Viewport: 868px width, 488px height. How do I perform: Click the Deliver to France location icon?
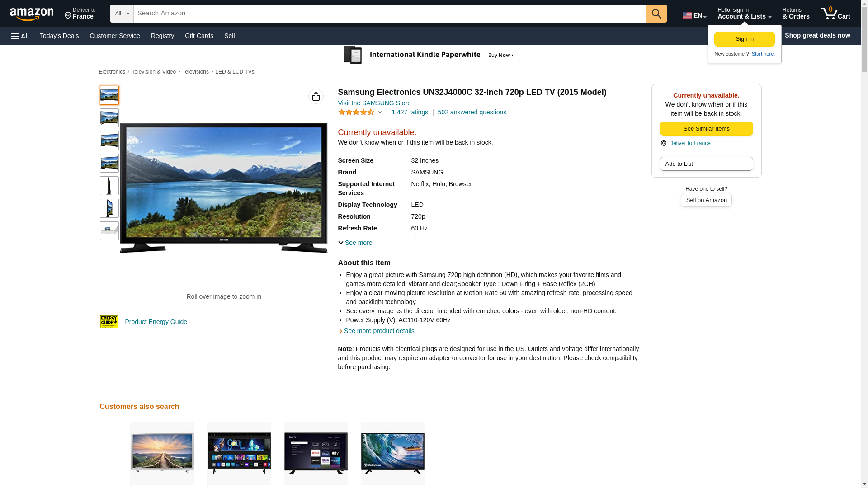(664, 143)
